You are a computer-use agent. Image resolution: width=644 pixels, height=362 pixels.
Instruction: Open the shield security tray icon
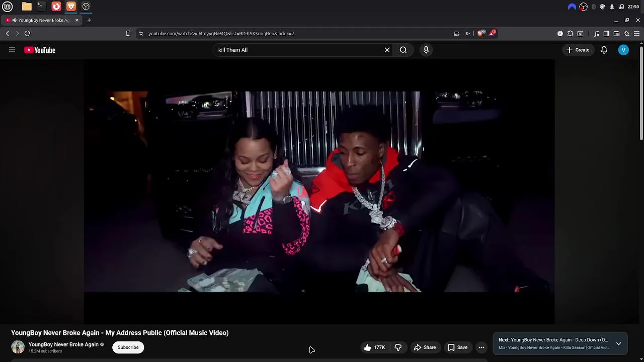tap(602, 7)
